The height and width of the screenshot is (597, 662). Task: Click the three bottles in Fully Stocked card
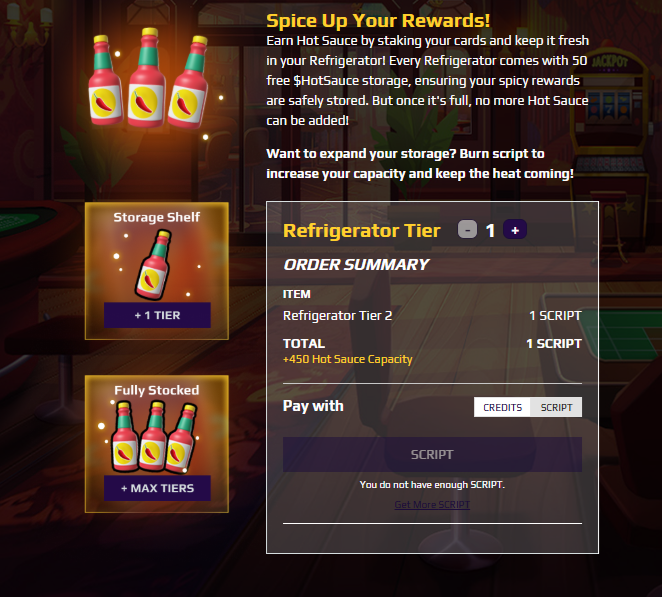pos(153,437)
